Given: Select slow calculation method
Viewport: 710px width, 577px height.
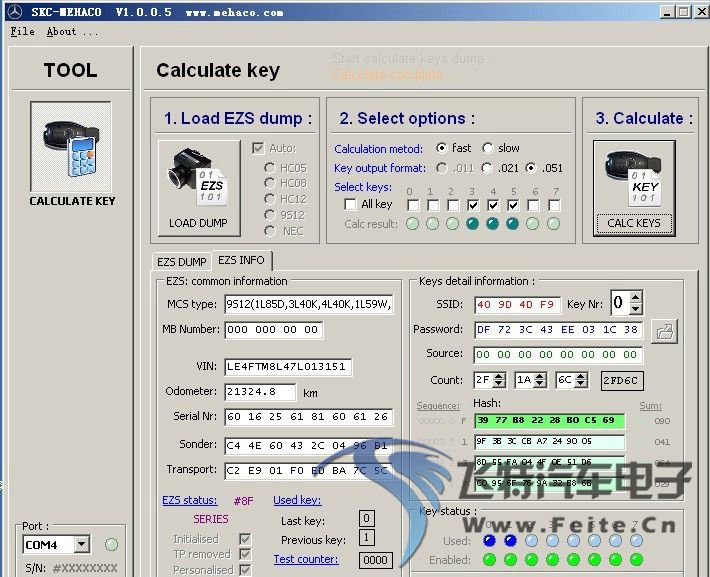Looking at the screenshot, I should [x=488, y=148].
